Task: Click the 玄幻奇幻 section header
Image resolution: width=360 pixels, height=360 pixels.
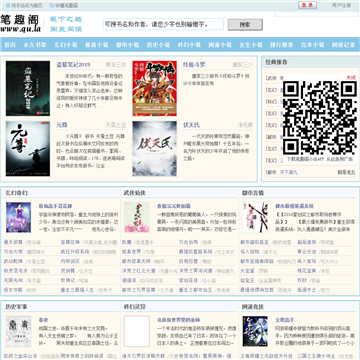Action: (x=16, y=193)
